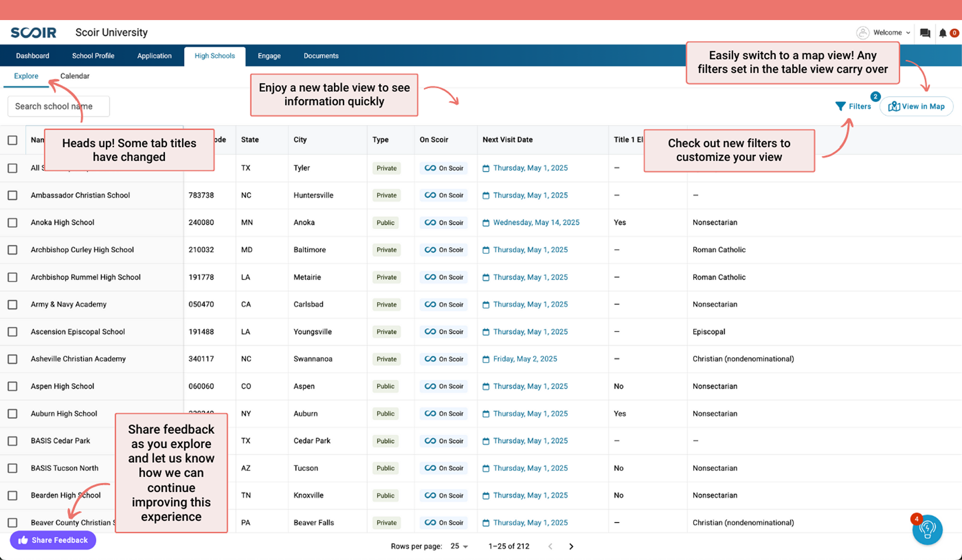Open the lightbulb help widget
962x560 pixels.
[x=927, y=529]
